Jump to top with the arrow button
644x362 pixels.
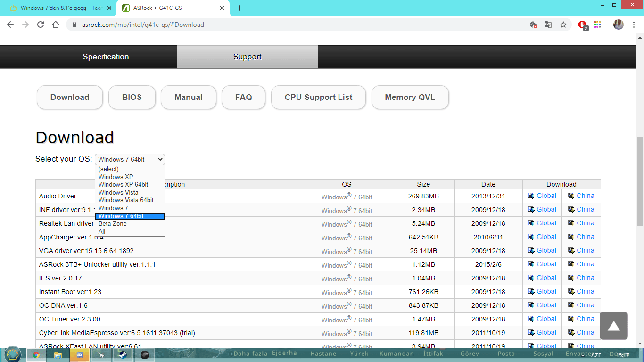(x=614, y=326)
